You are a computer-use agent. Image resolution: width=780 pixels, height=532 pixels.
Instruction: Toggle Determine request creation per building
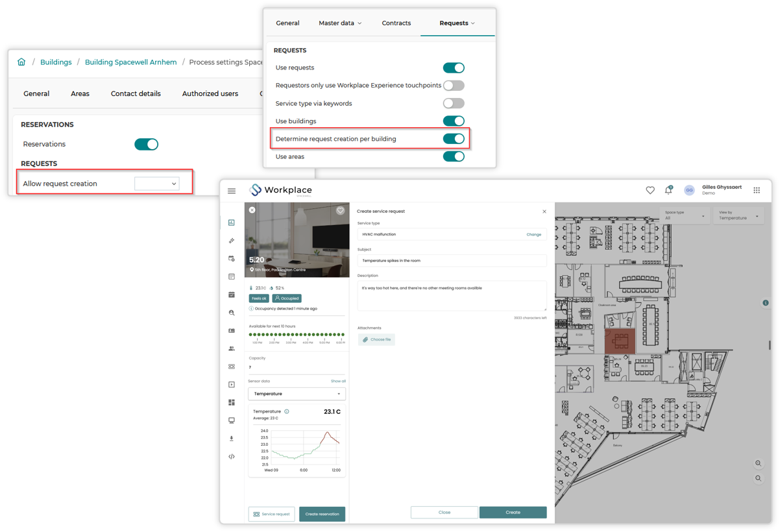[454, 139]
